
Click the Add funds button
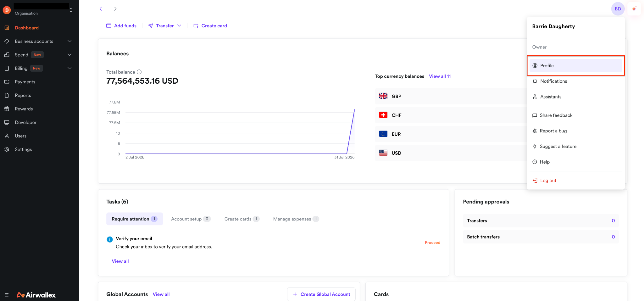(121, 26)
